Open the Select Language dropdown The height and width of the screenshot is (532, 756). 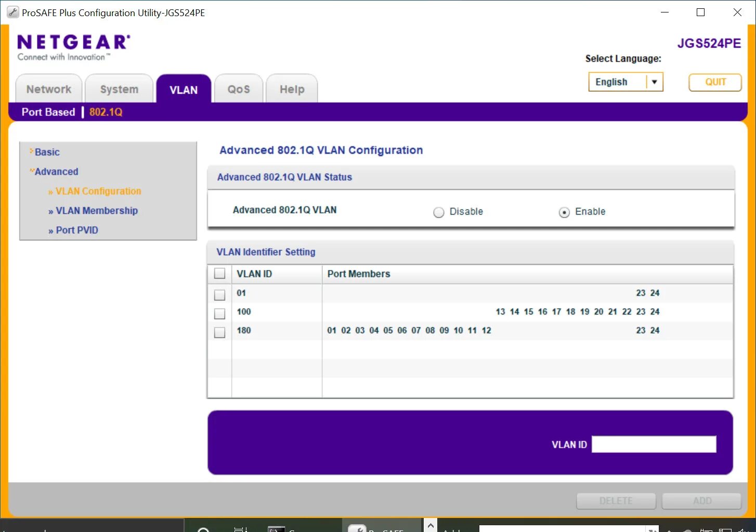coord(625,82)
